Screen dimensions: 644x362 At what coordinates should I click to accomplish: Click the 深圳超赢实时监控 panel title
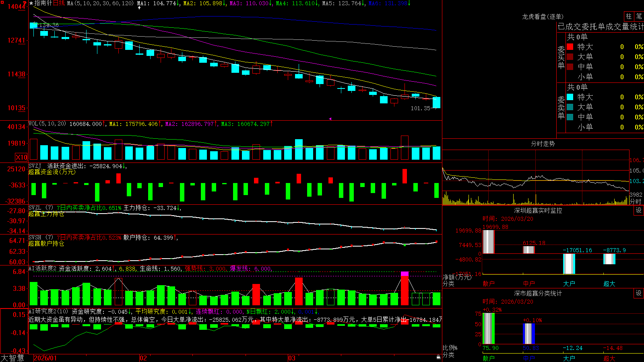[x=538, y=210]
